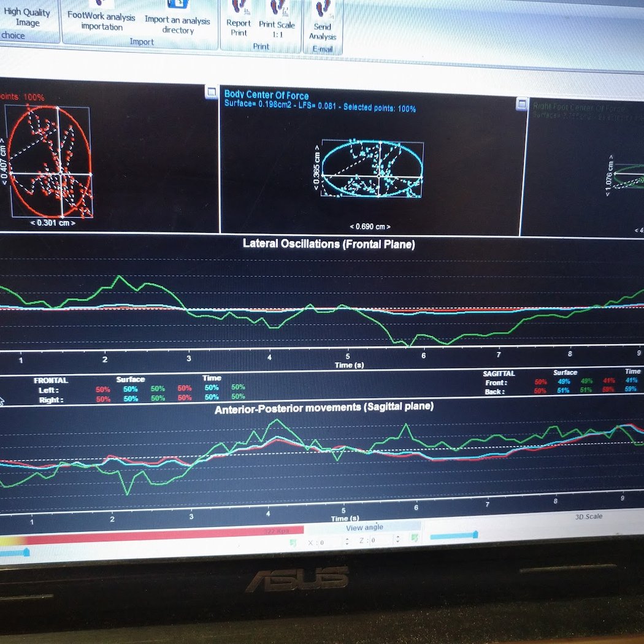
Task: Click the Body Center Of Force ellipse plot
Action: 372,169
